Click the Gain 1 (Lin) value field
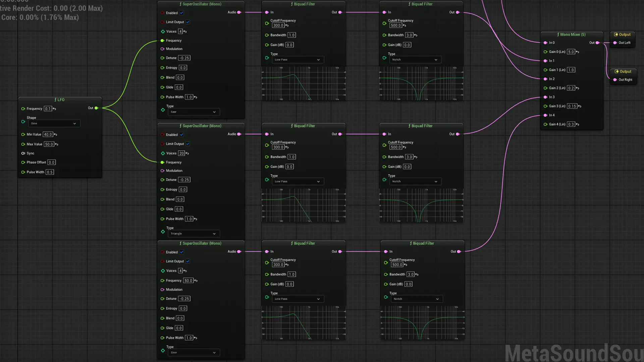The height and width of the screenshot is (362, 644). point(571,70)
